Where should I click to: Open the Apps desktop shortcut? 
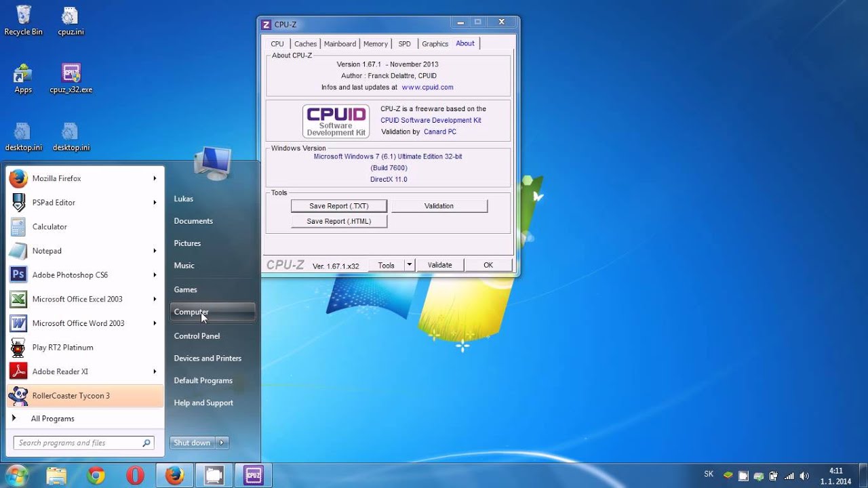(23, 79)
